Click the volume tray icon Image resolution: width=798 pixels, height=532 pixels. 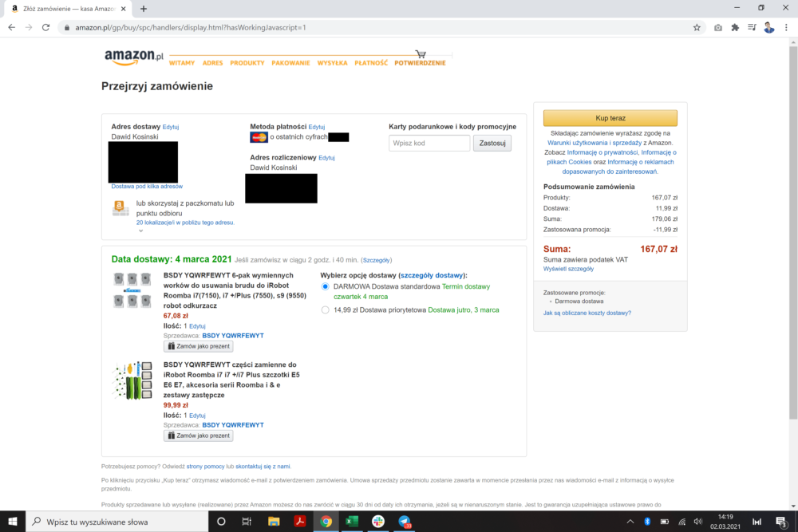pos(697,522)
